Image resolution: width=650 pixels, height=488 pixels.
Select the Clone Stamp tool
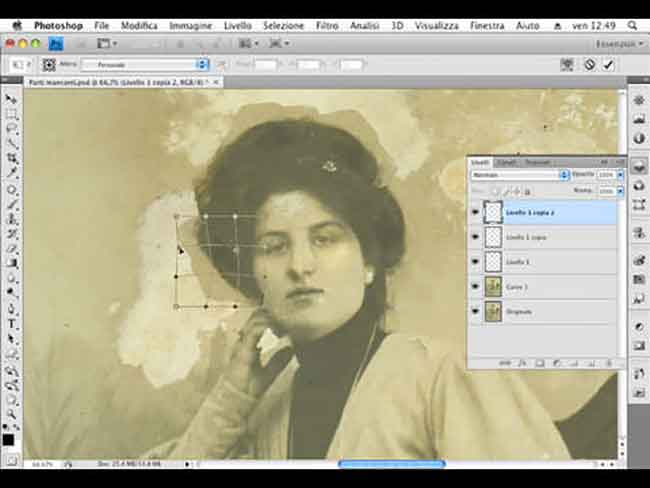(x=11, y=219)
